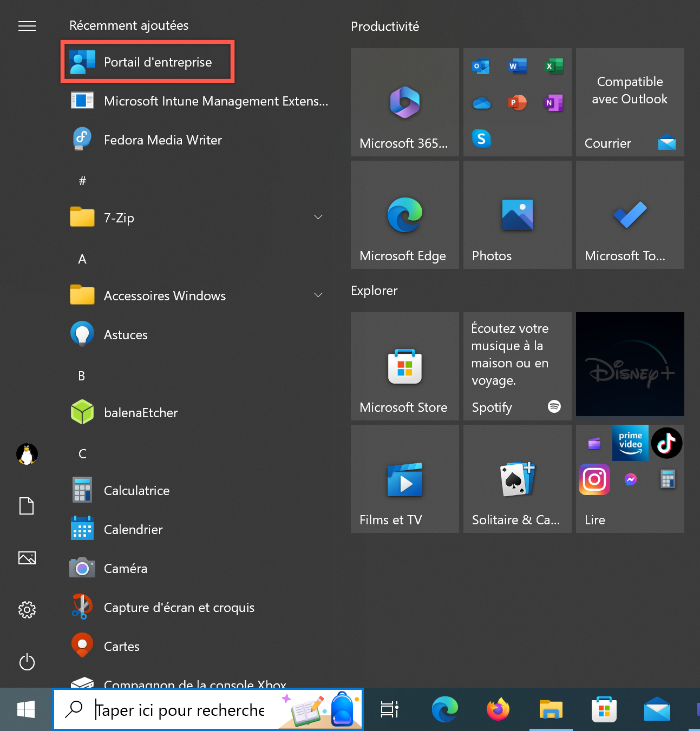Open the Solitaire & Casual Games tile
The width and height of the screenshot is (700, 731).
[518, 479]
